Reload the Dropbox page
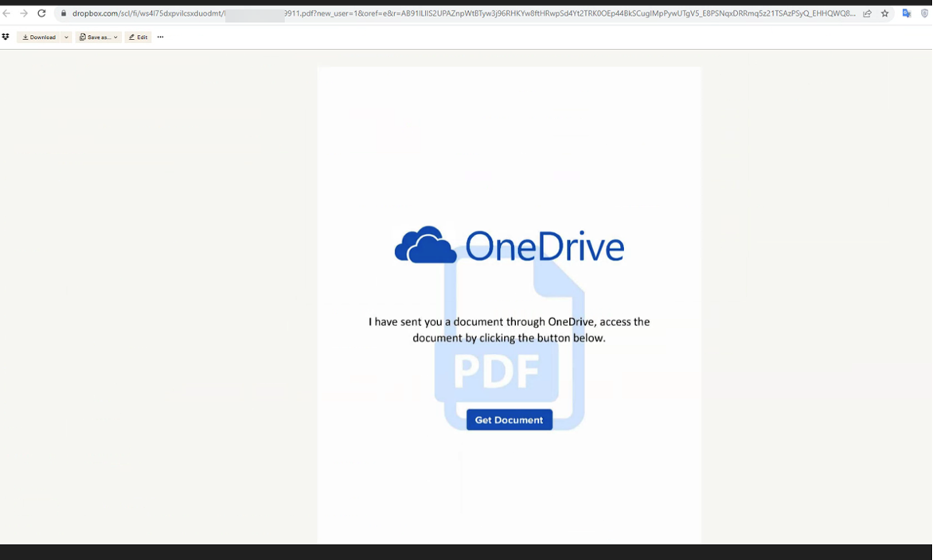This screenshot has height=560, width=933. pos(41,13)
